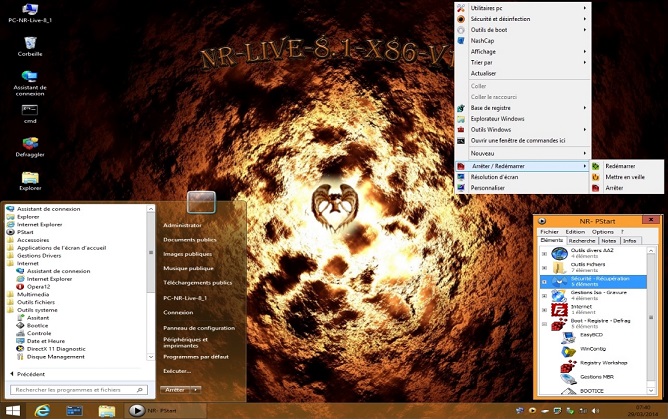Click Exécuter... in the Start menu
The image size is (668, 419).
point(177,371)
